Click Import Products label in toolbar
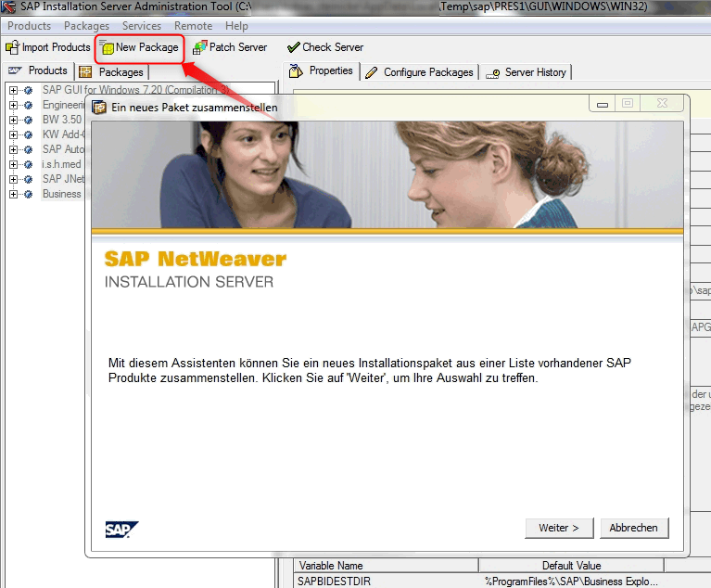The height and width of the screenshot is (588, 711). click(x=57, y=47)
